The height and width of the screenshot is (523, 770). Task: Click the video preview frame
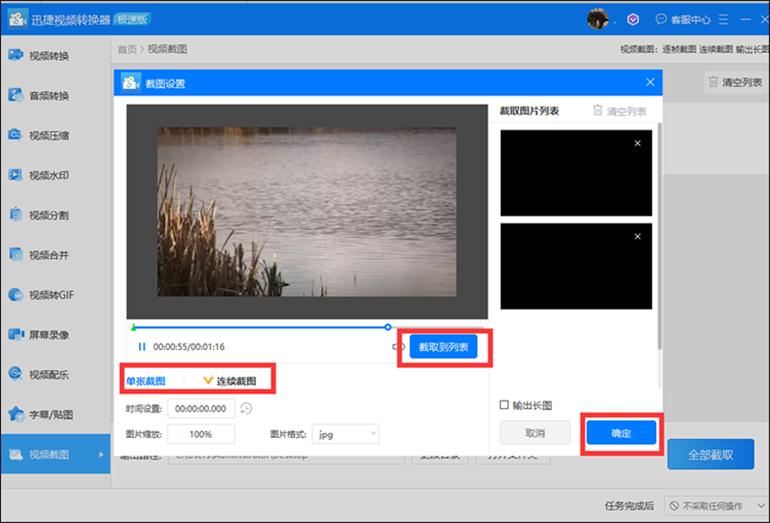coord(307,212)
